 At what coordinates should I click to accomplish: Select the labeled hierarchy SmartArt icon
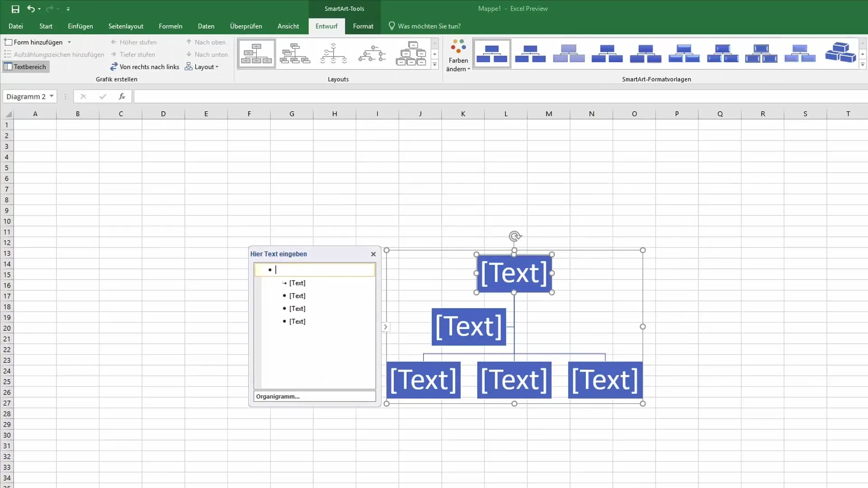[x=372, y=54]
